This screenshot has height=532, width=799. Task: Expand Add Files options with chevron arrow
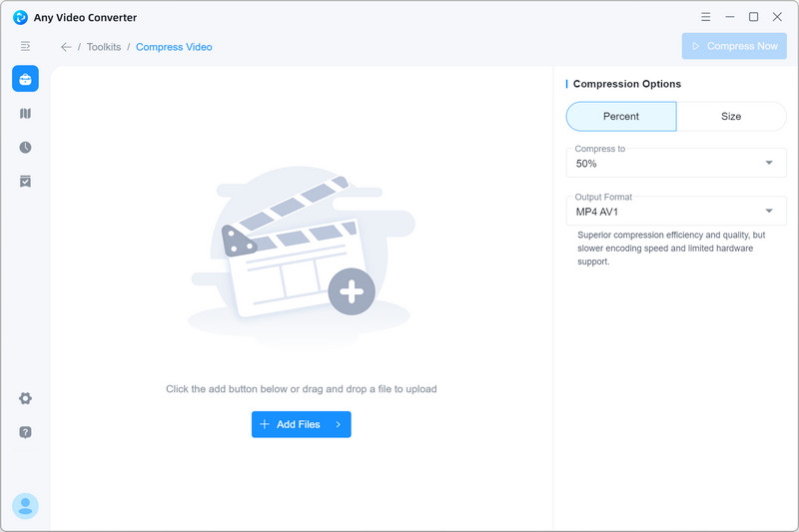(x=338, y=424)
